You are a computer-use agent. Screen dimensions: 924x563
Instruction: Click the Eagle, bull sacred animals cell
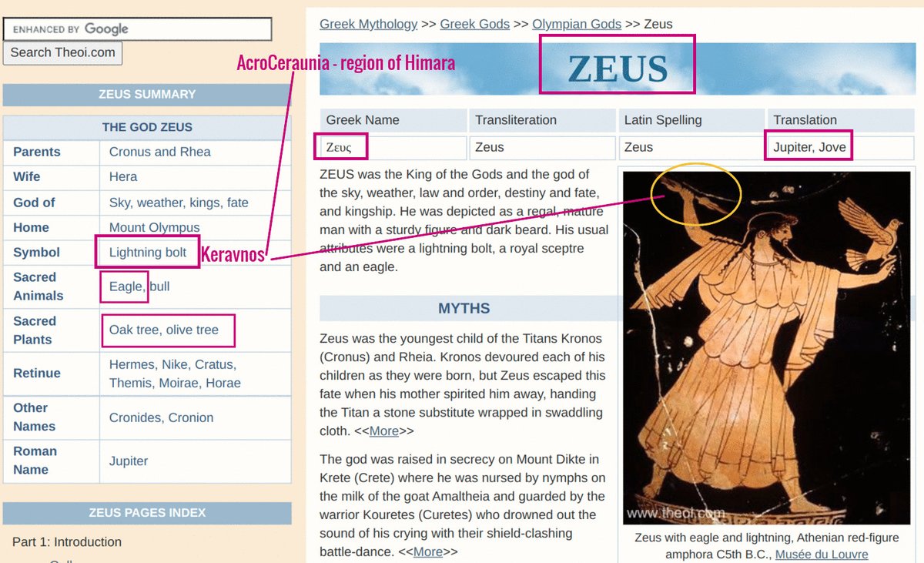click(x=196, y=287)
